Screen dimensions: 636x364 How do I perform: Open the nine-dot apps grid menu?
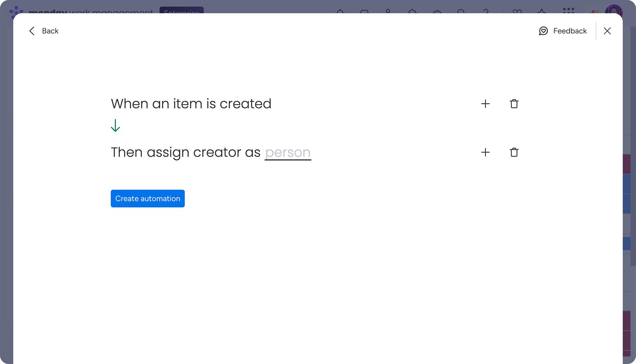point(568,10)
